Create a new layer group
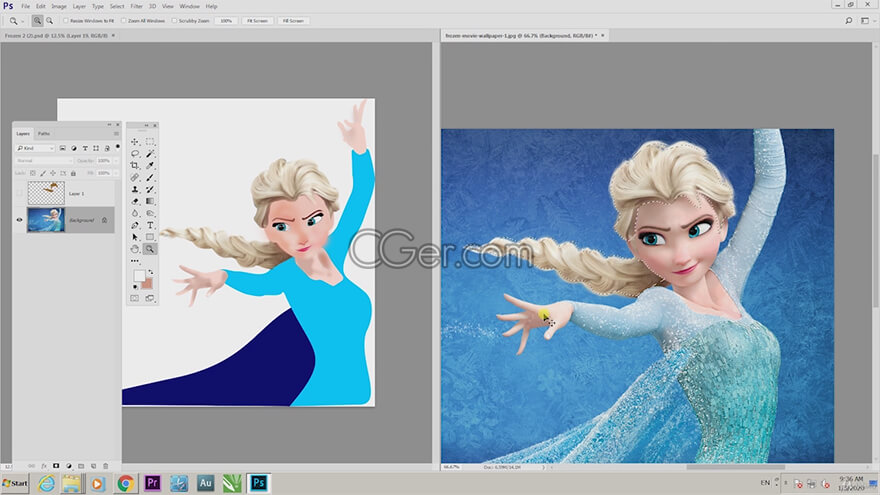Image resolution: width=880 pixels, height=495 pixels. tap(81, 466)
